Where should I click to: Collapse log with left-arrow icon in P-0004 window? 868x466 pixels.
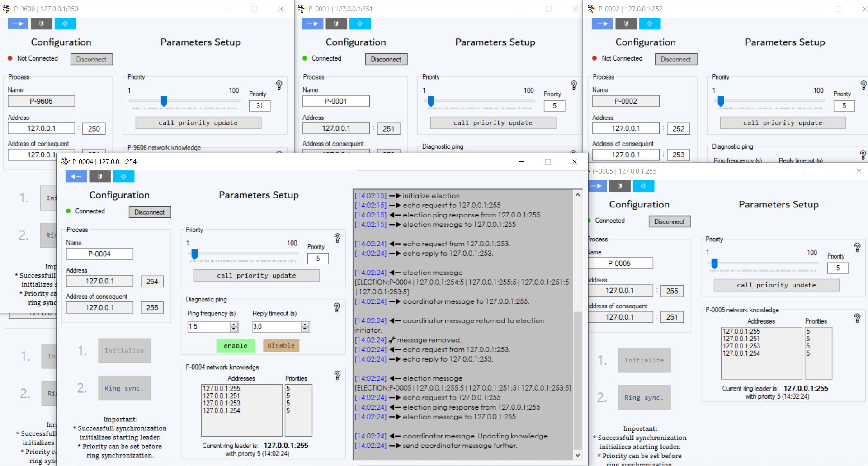[76, 176]
